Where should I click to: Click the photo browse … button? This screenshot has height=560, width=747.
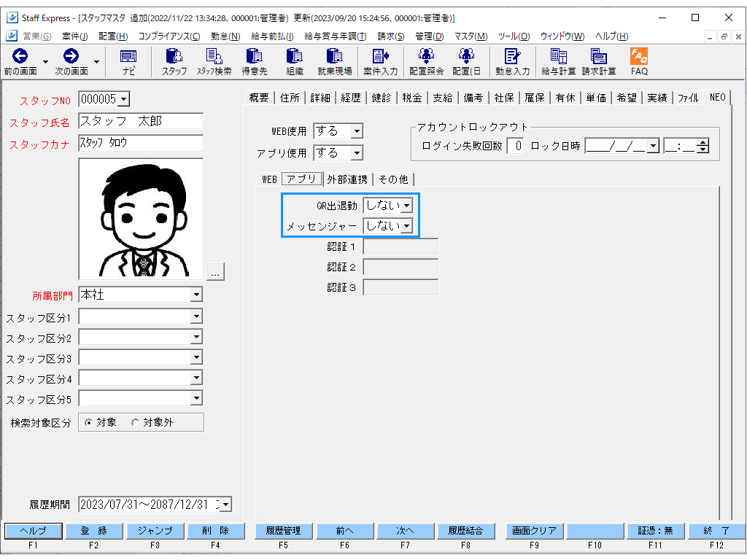pyautogui.click(x=215, y=271)
